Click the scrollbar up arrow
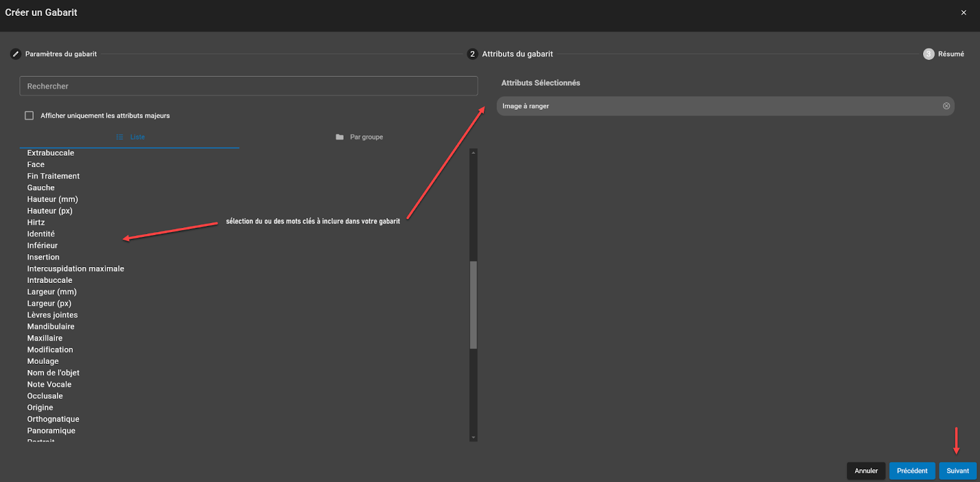The height and width of the screenshot is (482, 980). click(473, 153)
